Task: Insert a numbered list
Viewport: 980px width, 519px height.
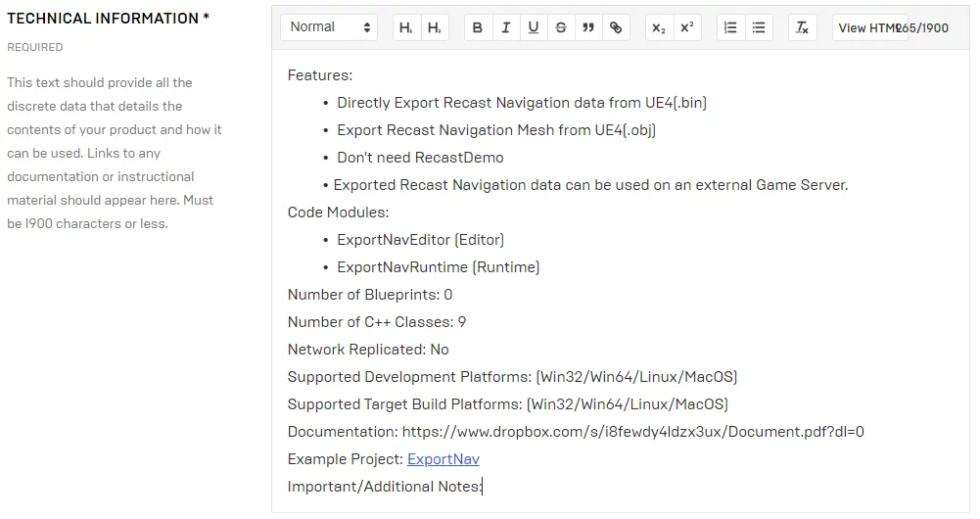Action: click(x=730, y=28)
